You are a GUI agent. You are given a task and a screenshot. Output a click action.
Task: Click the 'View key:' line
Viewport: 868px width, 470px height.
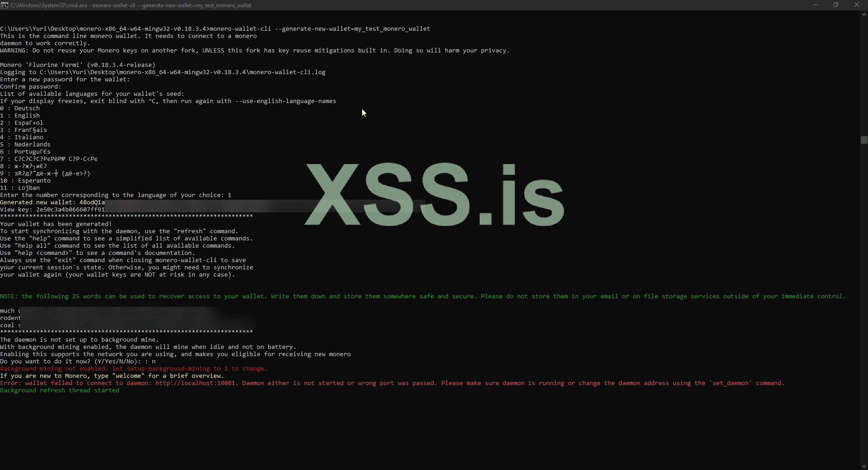pos(52,210)
